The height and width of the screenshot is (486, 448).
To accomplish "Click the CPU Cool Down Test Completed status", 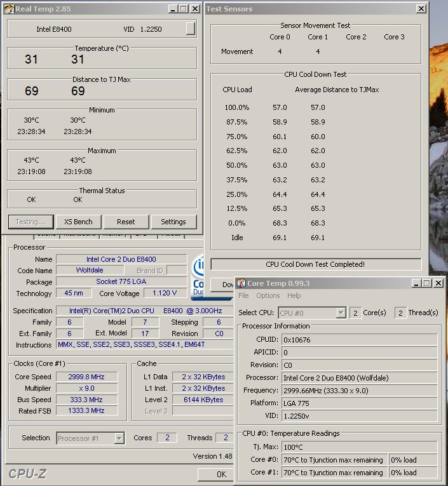I will (x=316, y=264).
